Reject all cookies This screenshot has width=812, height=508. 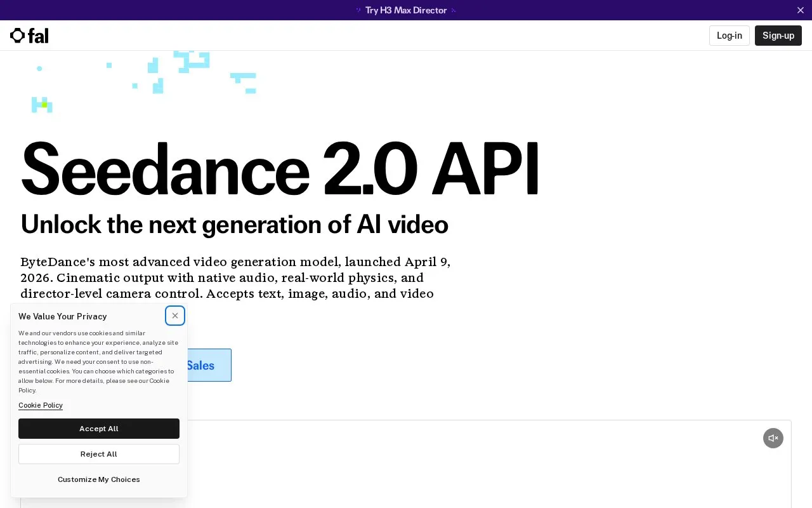[x=99, y=454]
